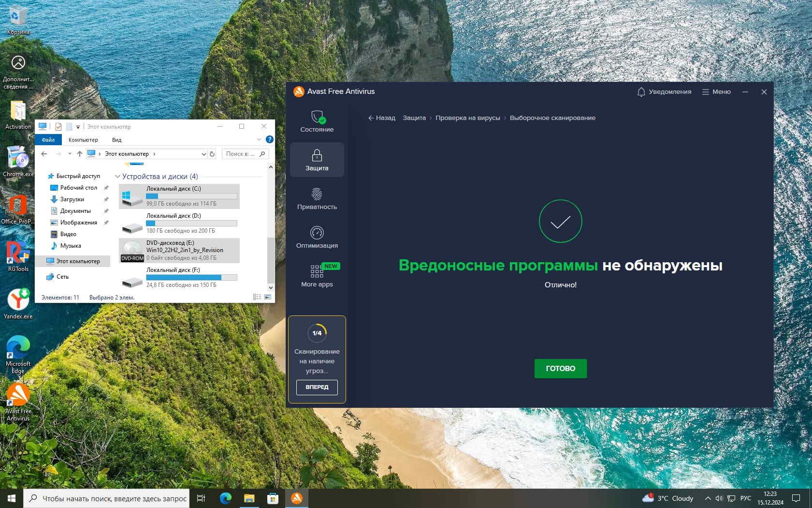The width and height of the screenshot is (812, 508).
Task: Click Explorer back navigation arrow
Action: pos(44,154)
